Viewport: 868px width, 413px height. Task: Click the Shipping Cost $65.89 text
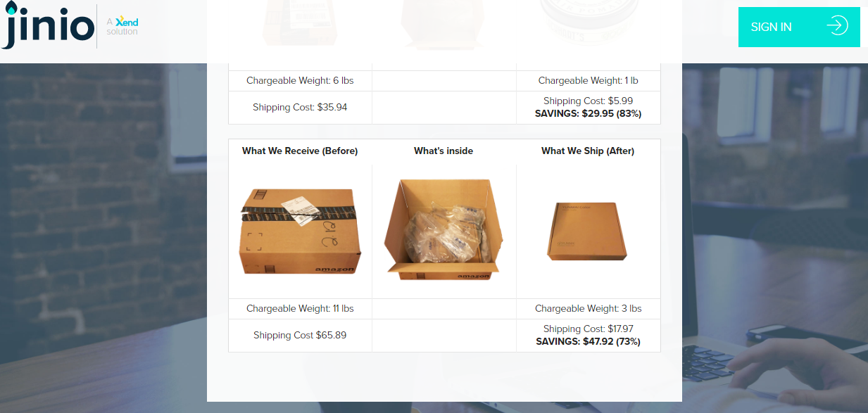tap(300, 336)
